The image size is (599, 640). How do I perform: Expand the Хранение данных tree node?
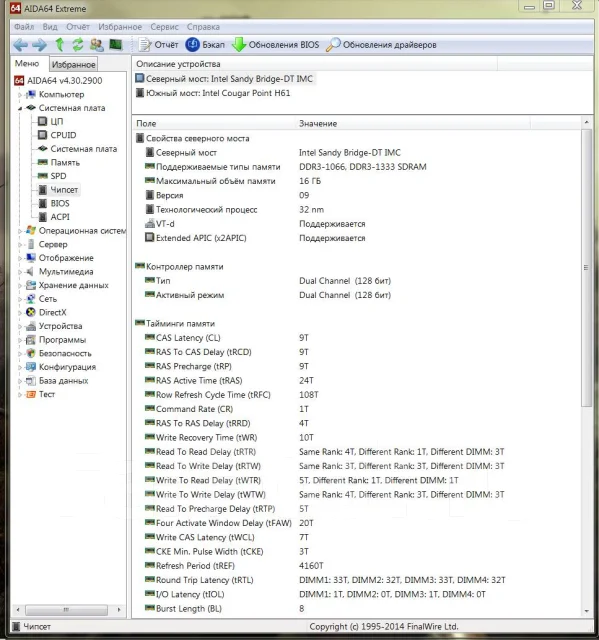click(x=19, y=285)
